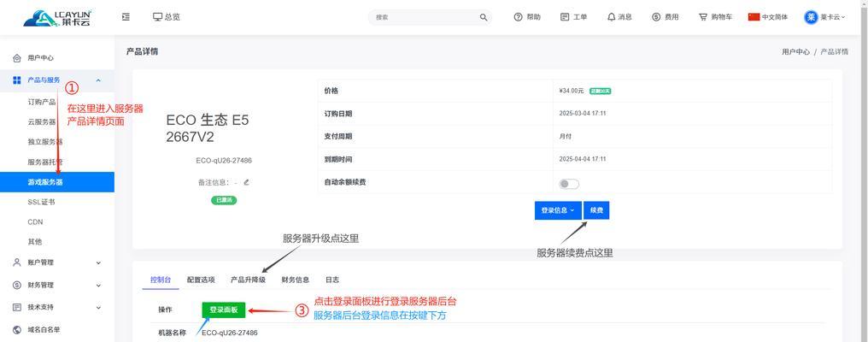Viewport: 868px width, 342px height.
Task: Open 云服务器 in sidebar
Action: (x=42, y=122)
